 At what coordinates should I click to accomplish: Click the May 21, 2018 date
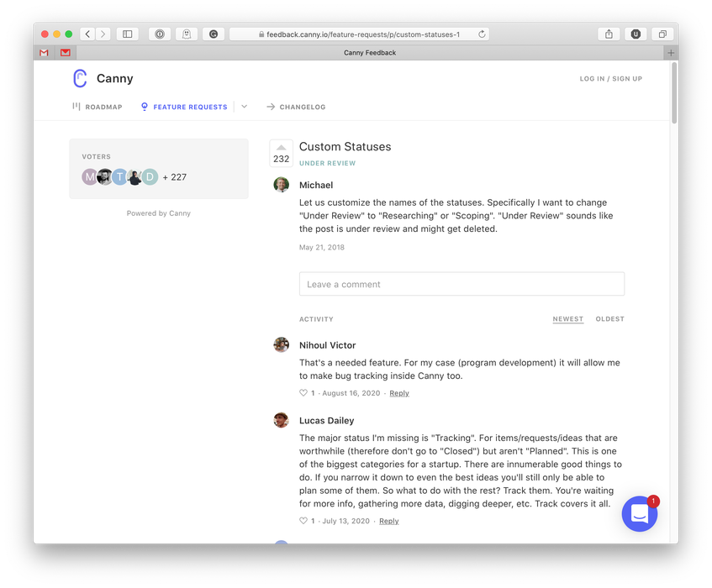click(321, 247)
